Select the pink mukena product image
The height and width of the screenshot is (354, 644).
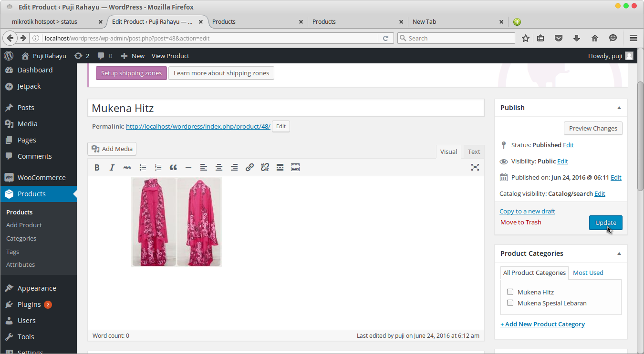(x=176, y=222)
